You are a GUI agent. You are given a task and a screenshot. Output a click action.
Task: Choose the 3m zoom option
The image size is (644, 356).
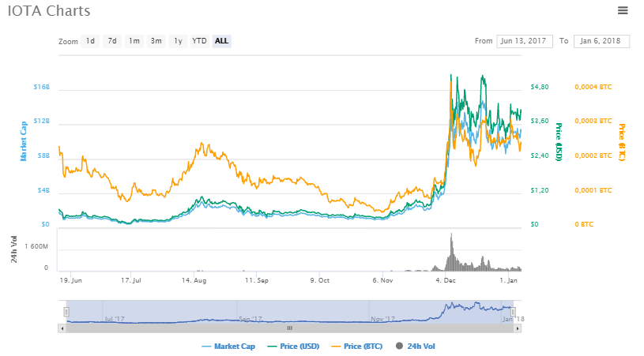point(156,41)
